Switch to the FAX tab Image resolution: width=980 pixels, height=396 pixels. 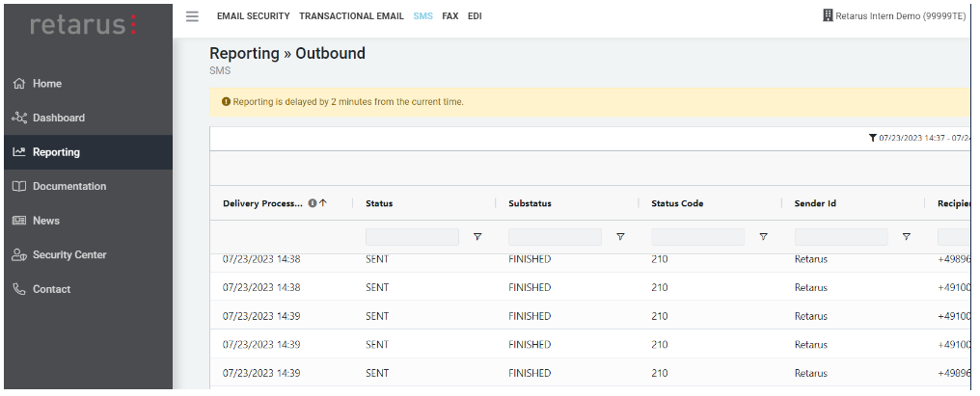(x=449, y=16)
